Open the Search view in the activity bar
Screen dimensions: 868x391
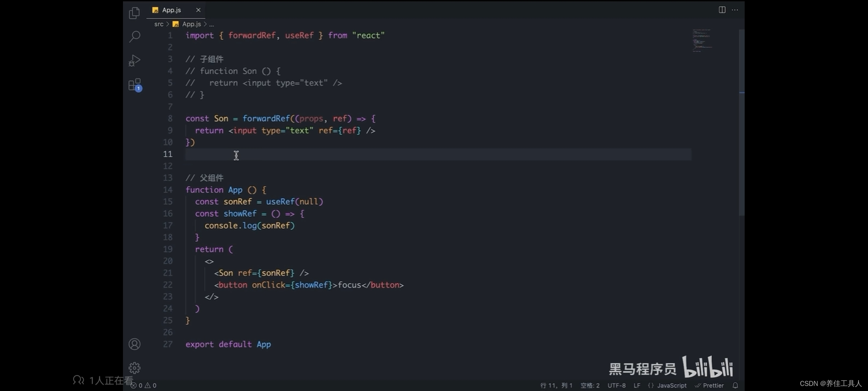135,36
